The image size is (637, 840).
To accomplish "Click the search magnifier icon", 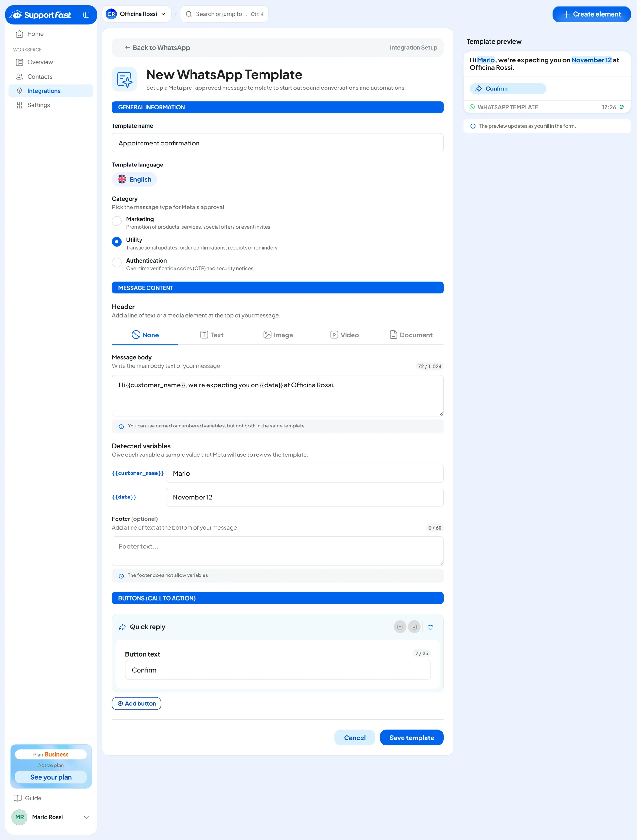I will click(x=189, y=14).
